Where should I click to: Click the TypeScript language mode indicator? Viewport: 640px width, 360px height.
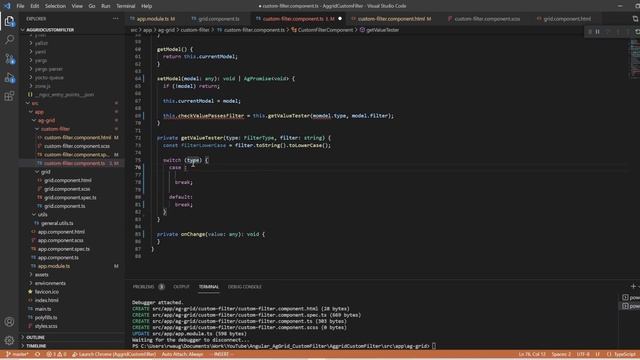tap(624, 354)
